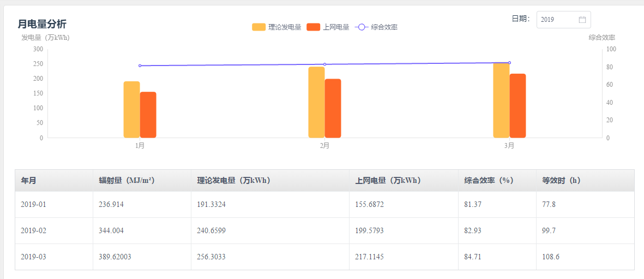Click the January orange grid energy bar
The width and height of the screenshot is (644, 279).
click(148, 115)
